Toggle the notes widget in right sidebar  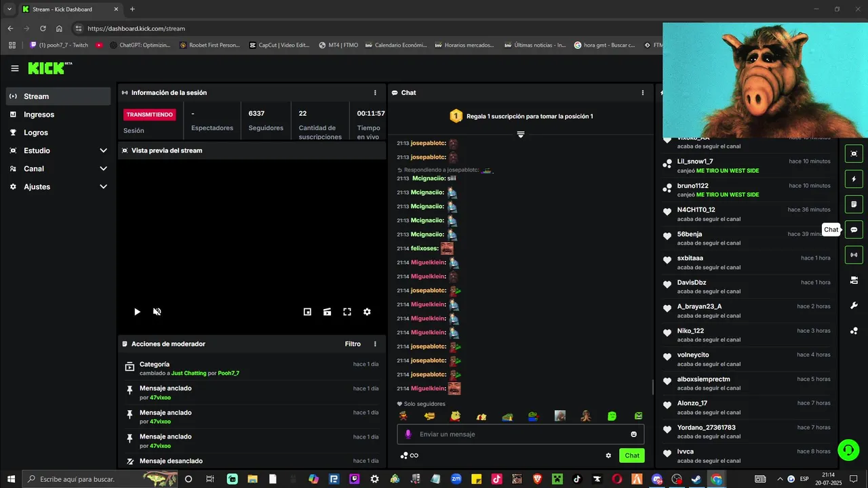click(x=854, y=204)
